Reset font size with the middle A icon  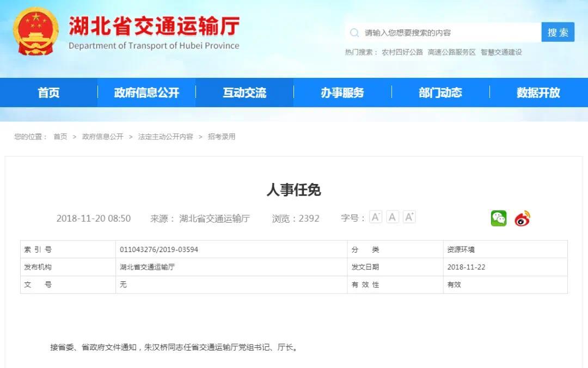coord(392,216)
